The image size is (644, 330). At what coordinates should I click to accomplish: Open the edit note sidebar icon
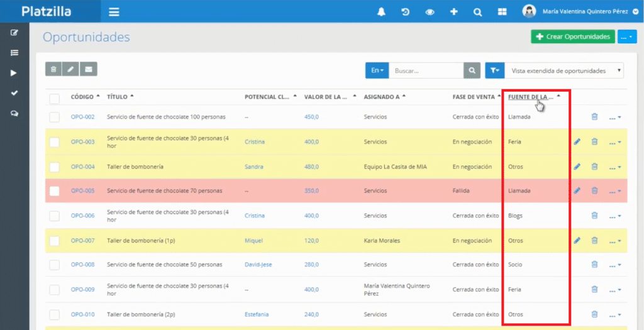click(x=14, y=33)
